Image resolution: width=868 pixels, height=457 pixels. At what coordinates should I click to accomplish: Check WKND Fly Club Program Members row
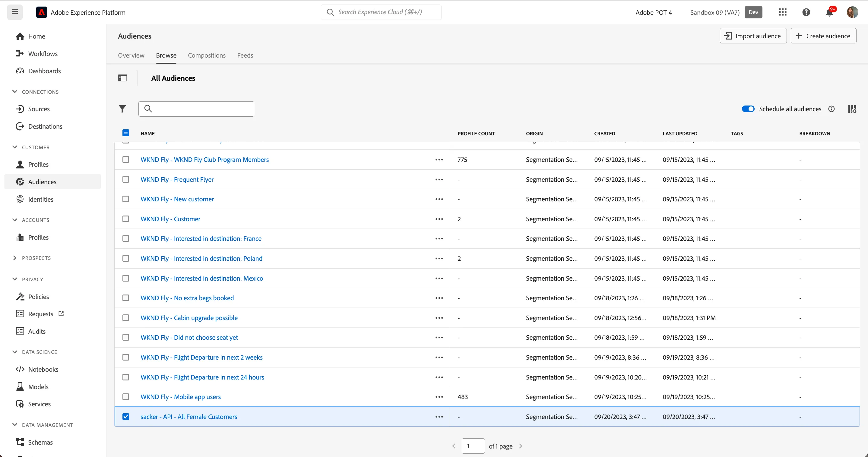pos(126,160)
